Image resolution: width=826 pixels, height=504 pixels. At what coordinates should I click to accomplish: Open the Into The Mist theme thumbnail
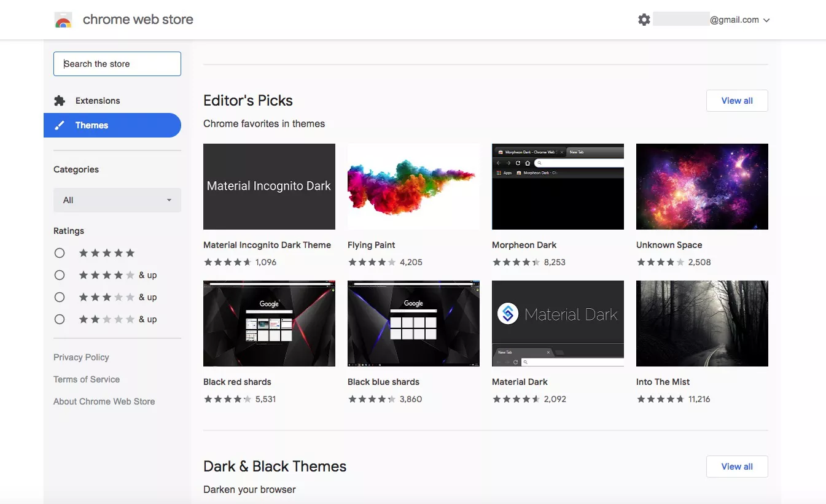(702, 324)
